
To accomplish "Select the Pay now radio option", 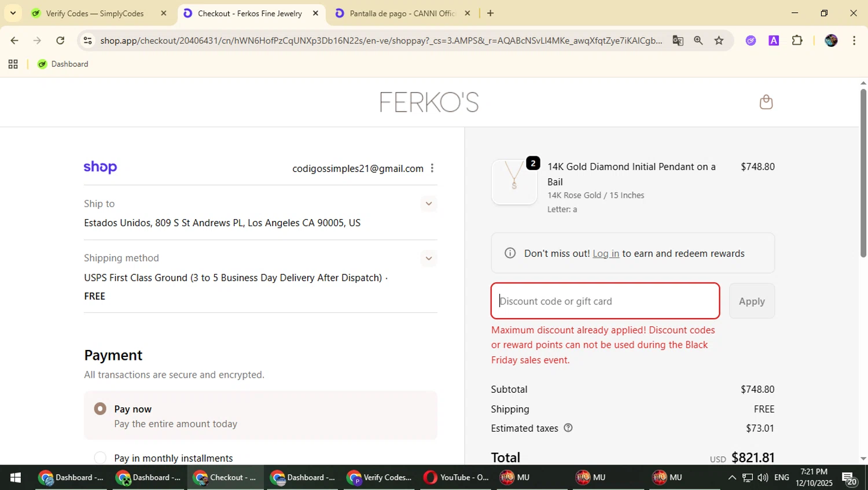I will (100, 409).
